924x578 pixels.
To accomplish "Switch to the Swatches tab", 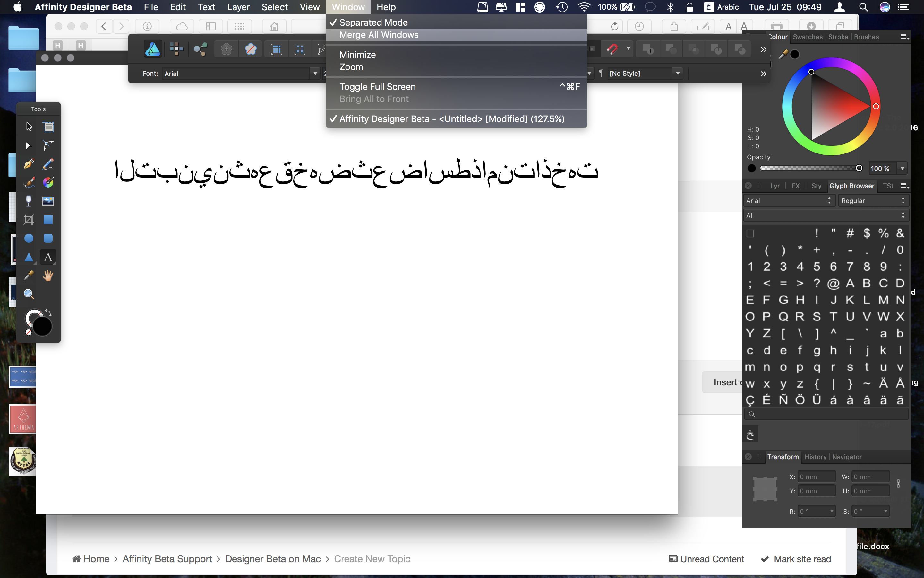I will tap(807, 37).
